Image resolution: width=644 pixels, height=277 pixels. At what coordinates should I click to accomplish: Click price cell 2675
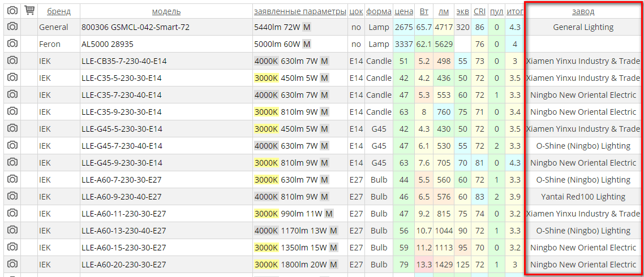403,28
